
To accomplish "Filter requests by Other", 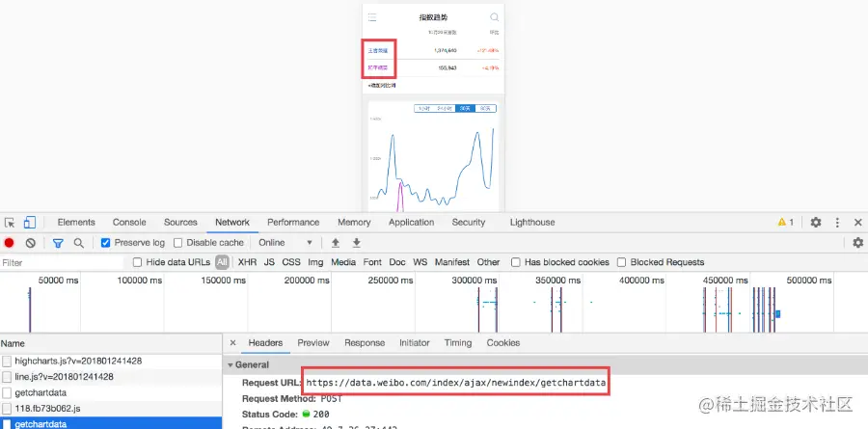I will click(x=488, y=262).
